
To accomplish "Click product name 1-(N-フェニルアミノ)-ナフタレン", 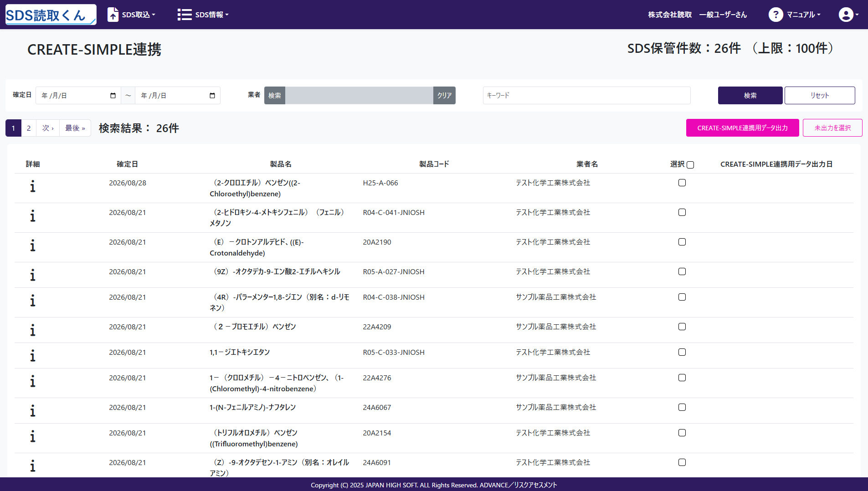I will [x=253, y=407].
